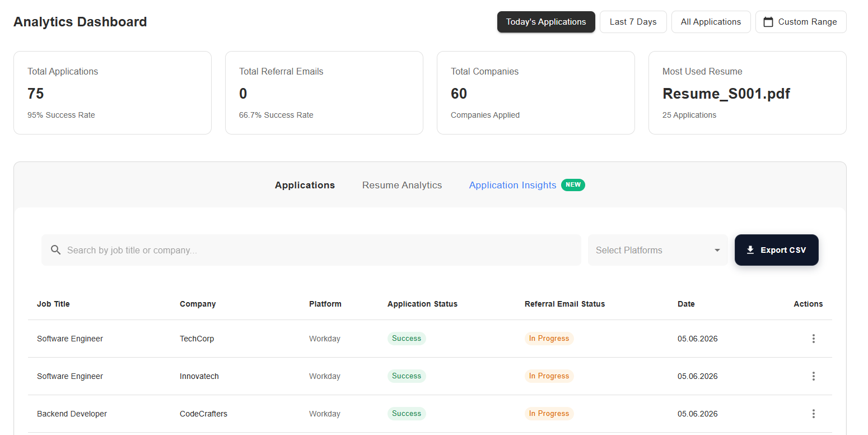Viewport: 868px width, 435px height.
Task: Click Software Engineer in the TechCorp row
Action: tap(70, 339)
